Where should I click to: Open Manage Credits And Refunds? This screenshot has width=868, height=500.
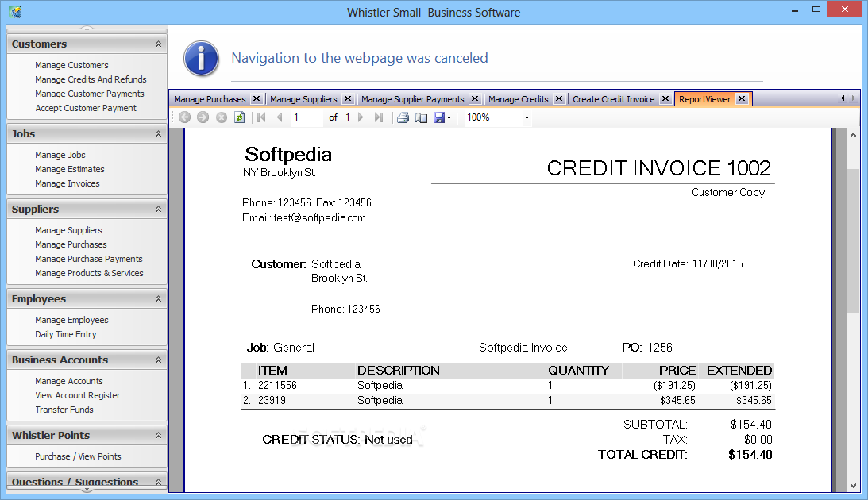[x=91, y=79]
